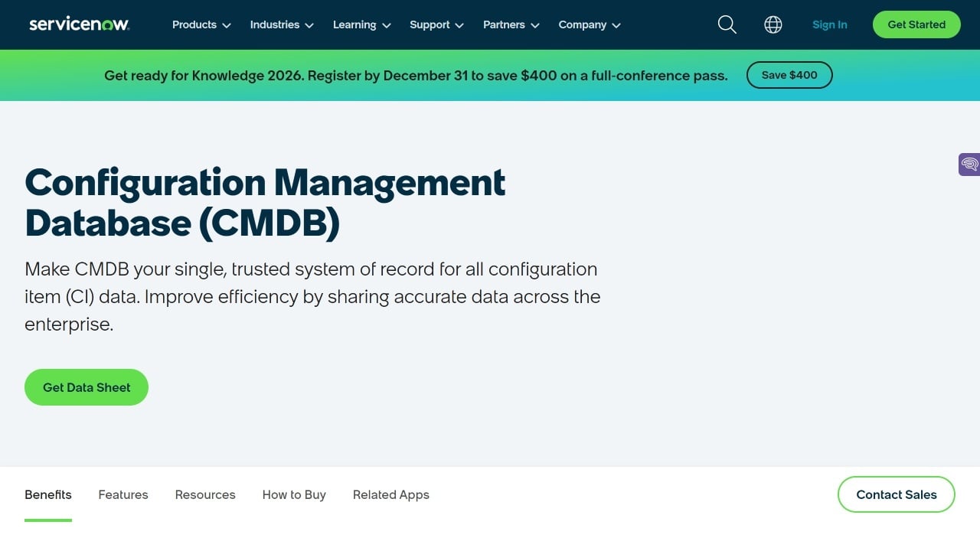This screenshot has width=980, height=551.
Task: Select the Resources tab
Action: coord(205,494)
